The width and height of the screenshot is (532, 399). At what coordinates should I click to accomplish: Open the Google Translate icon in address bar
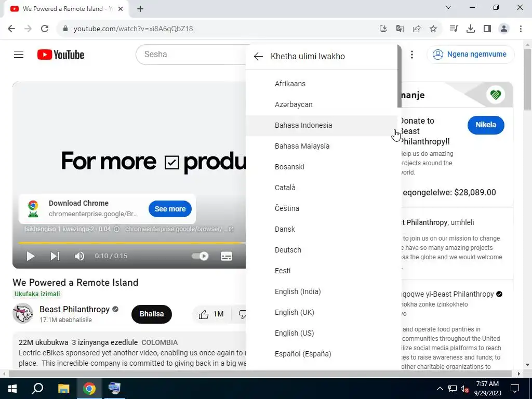pos(400,29)
